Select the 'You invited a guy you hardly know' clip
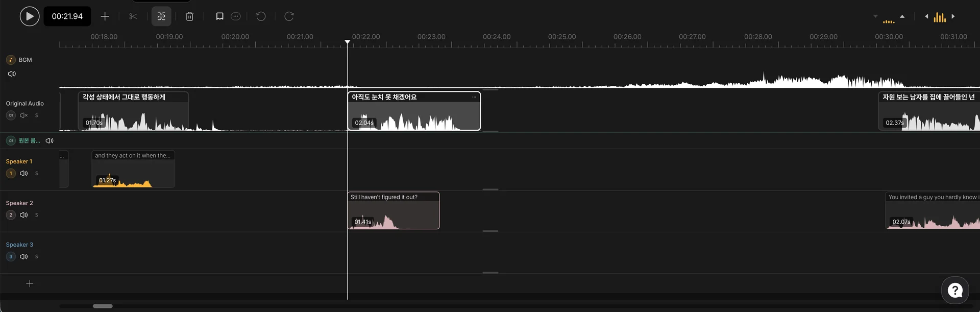This screenshot has width=980, height=312. 932,210
